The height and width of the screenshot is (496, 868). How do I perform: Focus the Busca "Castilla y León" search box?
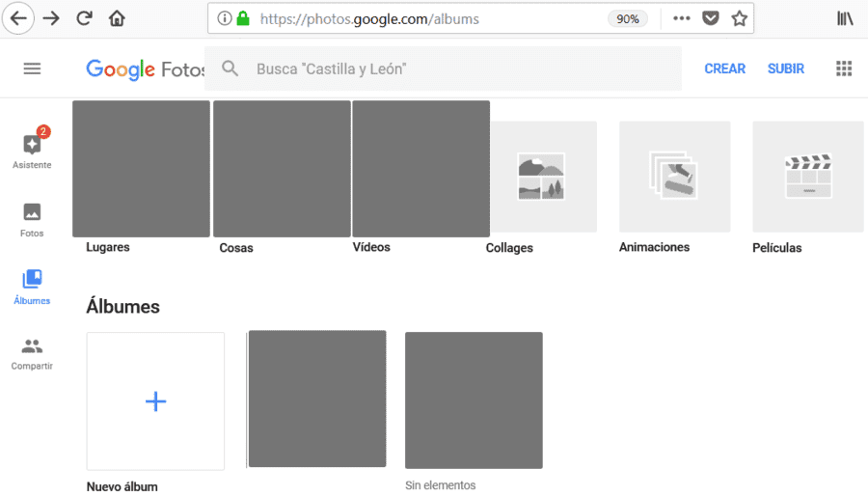[x=443, y=69]
